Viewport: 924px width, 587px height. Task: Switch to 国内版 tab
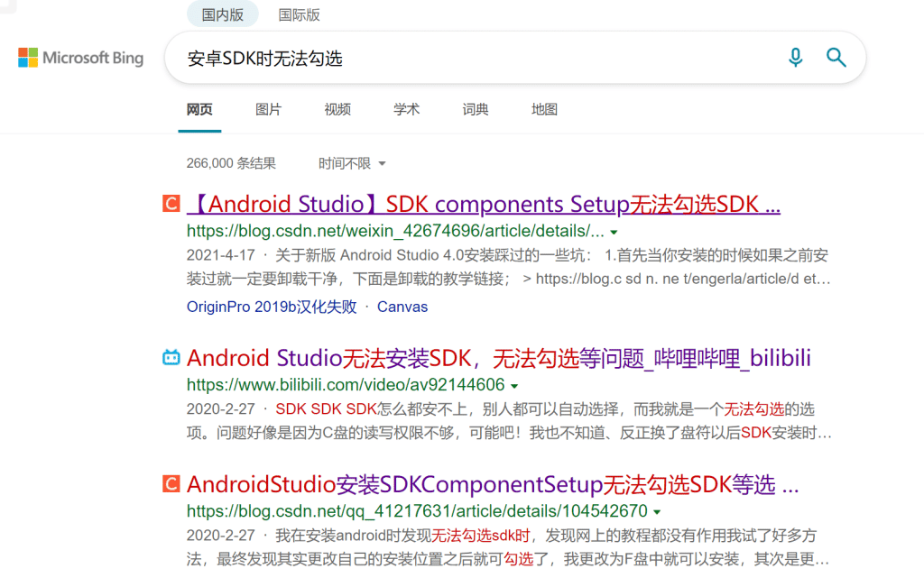click(223, 14)
